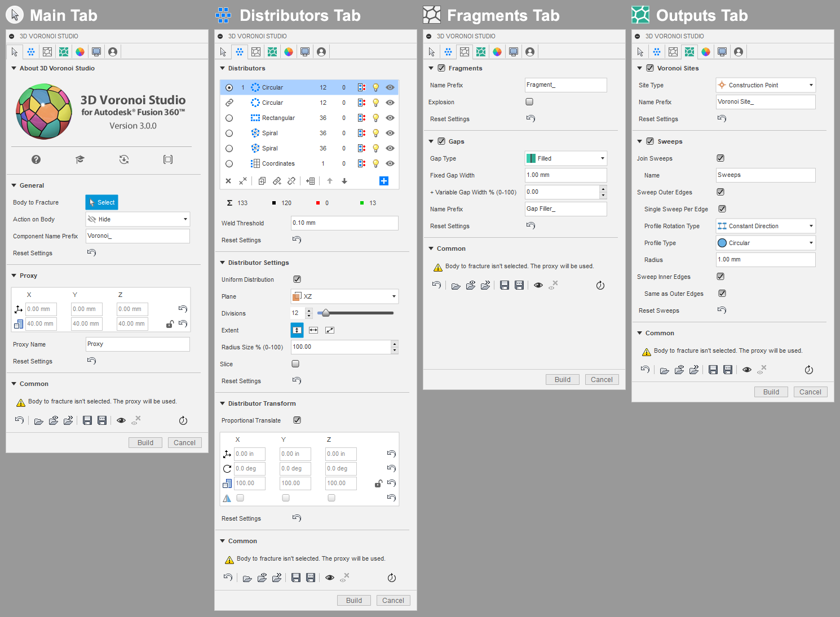This screenshot has width=840, height=617.
Task: Open Display tab icon in Fragments panel
Action: [514, 52]
